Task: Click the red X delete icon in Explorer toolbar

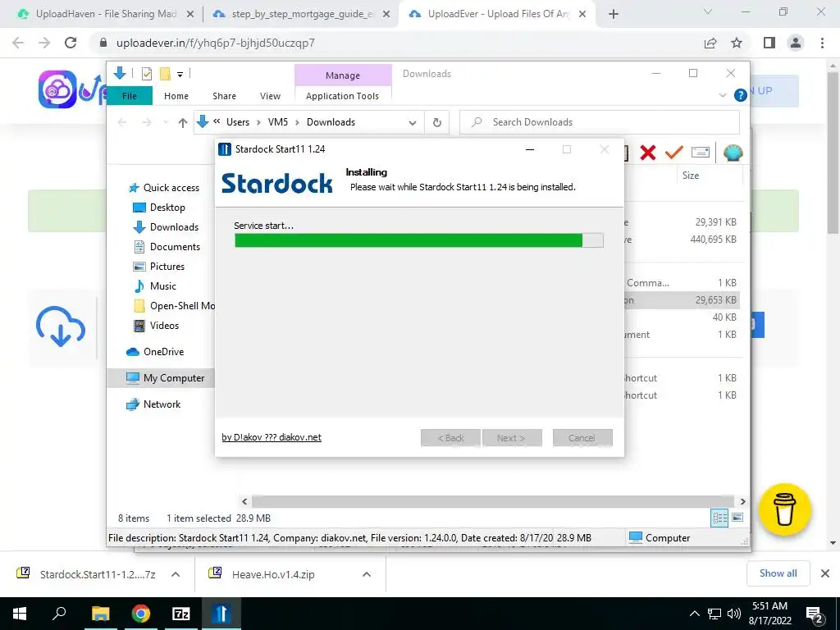Action: coord(648,153)
